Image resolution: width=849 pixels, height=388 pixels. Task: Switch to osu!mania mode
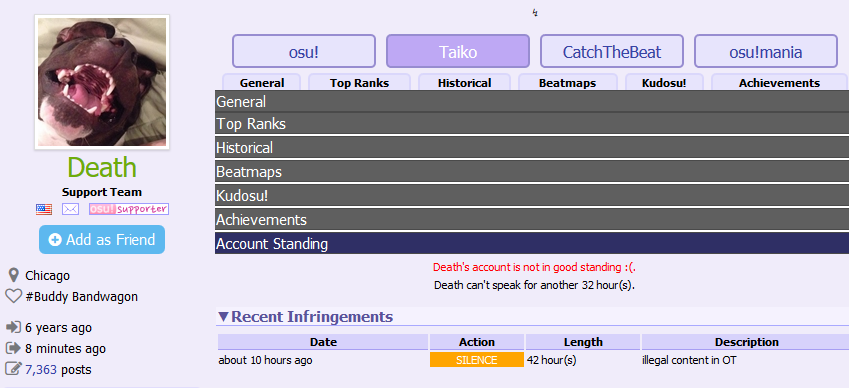[x=766, y=51]
